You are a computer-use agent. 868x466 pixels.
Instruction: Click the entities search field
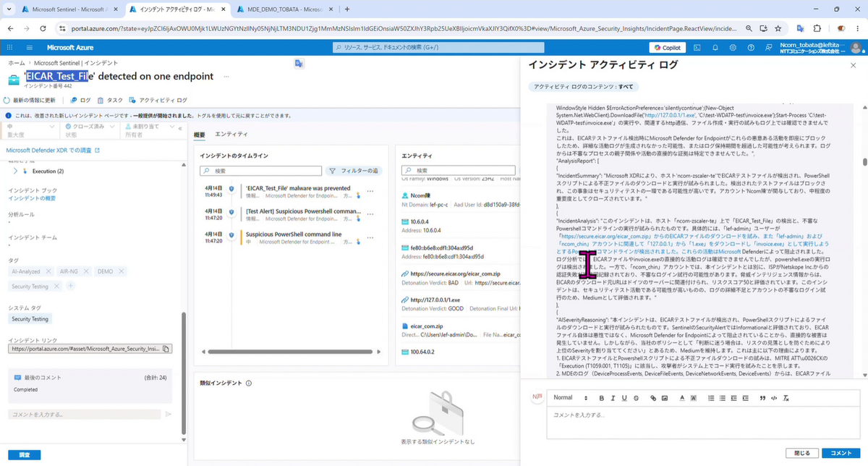460,171
